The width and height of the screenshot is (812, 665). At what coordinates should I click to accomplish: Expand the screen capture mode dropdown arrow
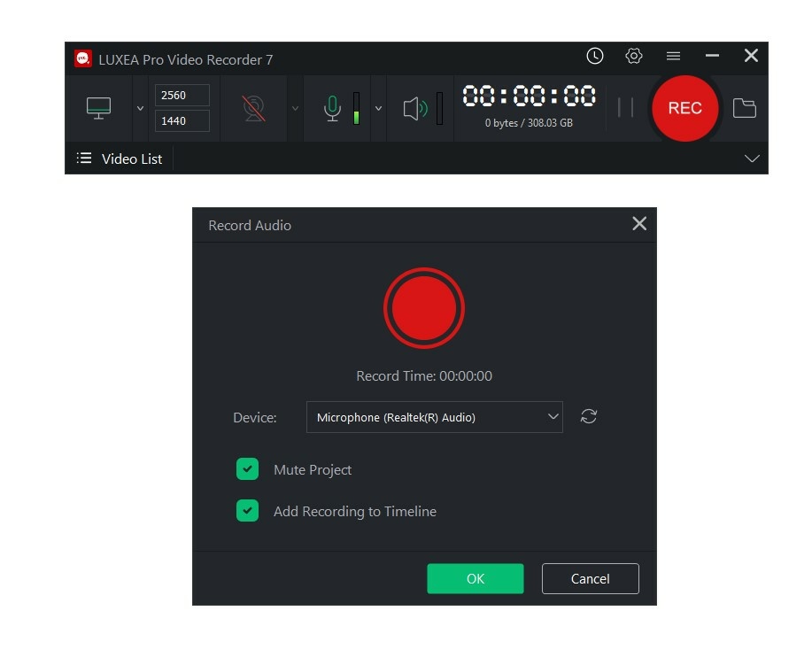tap(140, 108)
